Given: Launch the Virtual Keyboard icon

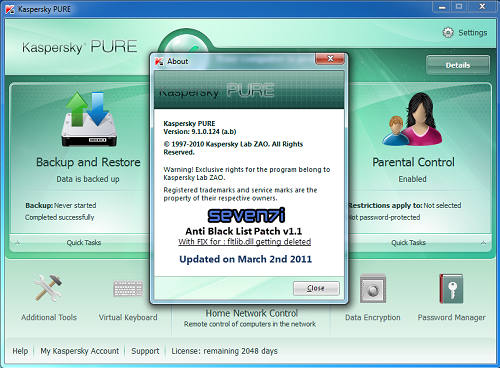Looking at the screenshot, I should 128,288.
